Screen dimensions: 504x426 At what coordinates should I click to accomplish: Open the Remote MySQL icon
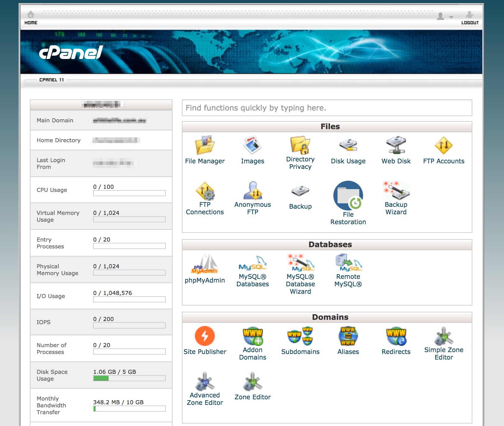coord(348,263)
